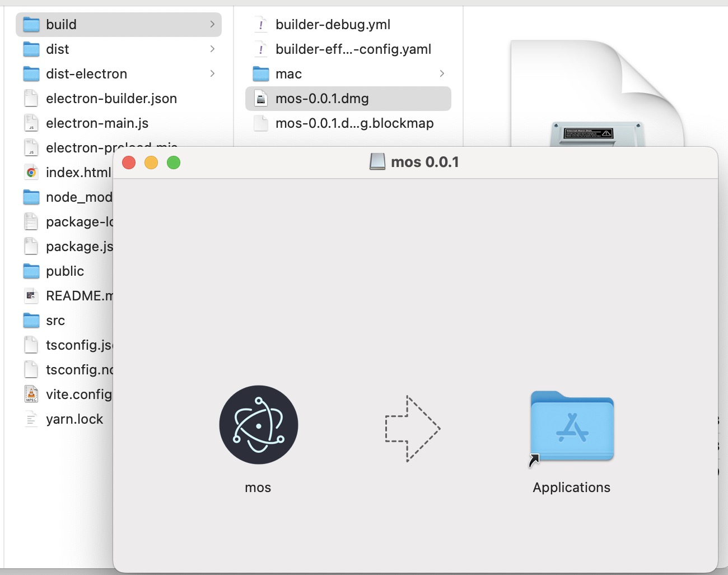Expand the build folder chevron

coord(212,25)
